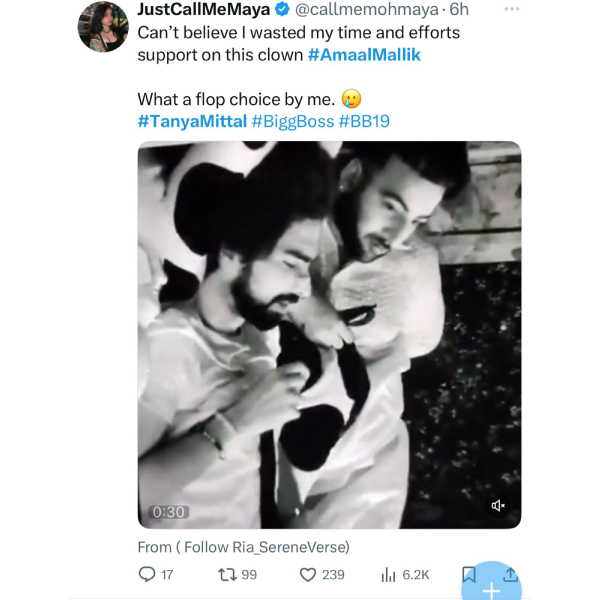Like the tweet with the heart icon
Viewport: 600px width, 600px height.
pos(308,574)
